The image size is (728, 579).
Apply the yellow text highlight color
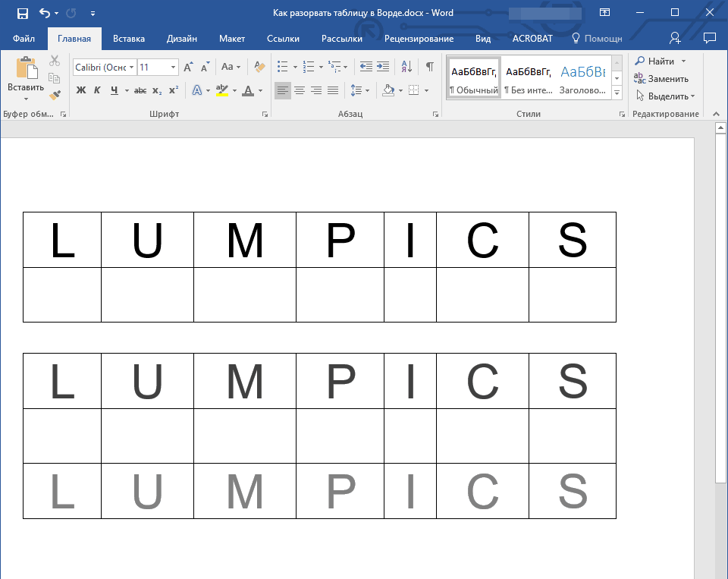coord(222,90)
